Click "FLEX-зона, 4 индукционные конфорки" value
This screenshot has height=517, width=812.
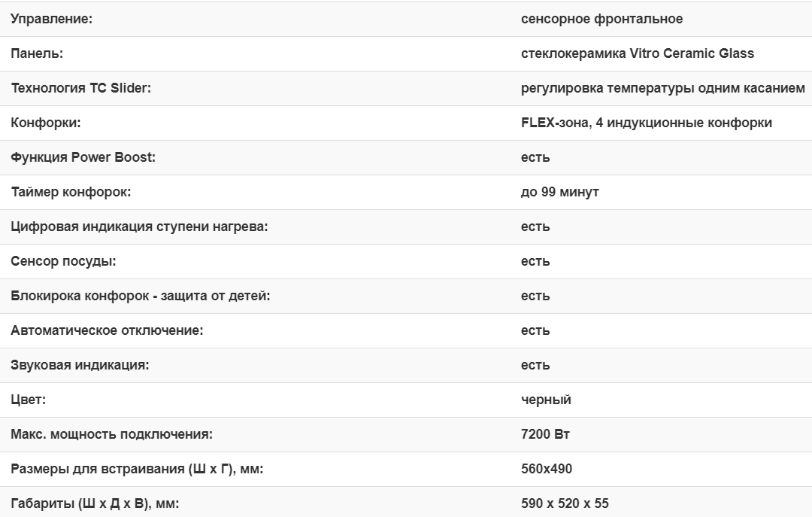pos(646,123)
